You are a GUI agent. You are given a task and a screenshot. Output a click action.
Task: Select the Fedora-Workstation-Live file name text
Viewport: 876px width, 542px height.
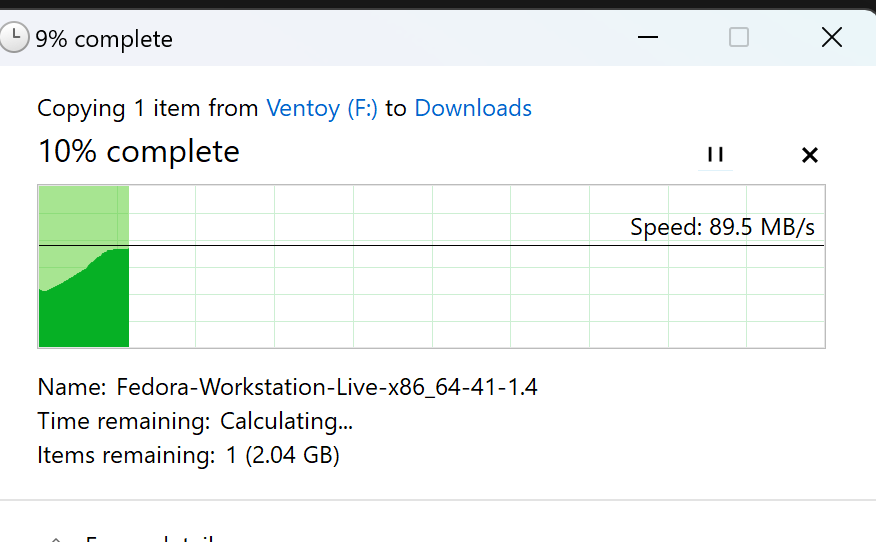point(327,387)
